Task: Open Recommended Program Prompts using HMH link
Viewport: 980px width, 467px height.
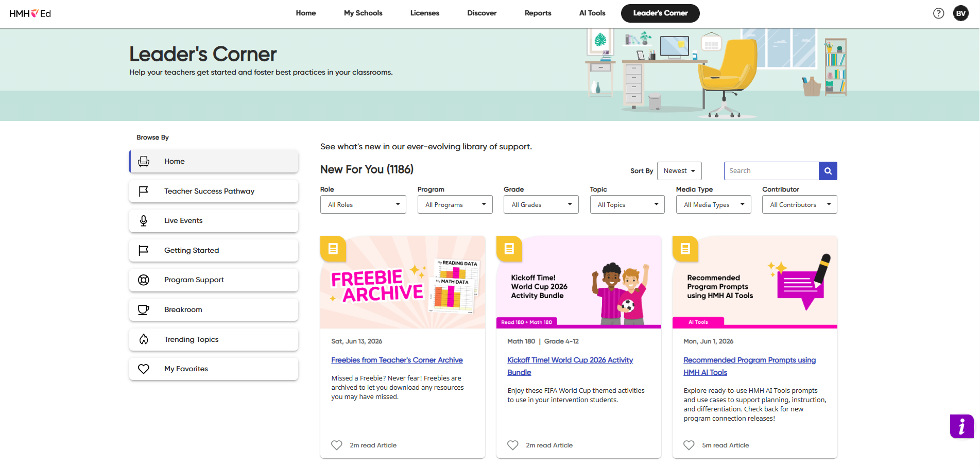Action: tap(750, 366)
